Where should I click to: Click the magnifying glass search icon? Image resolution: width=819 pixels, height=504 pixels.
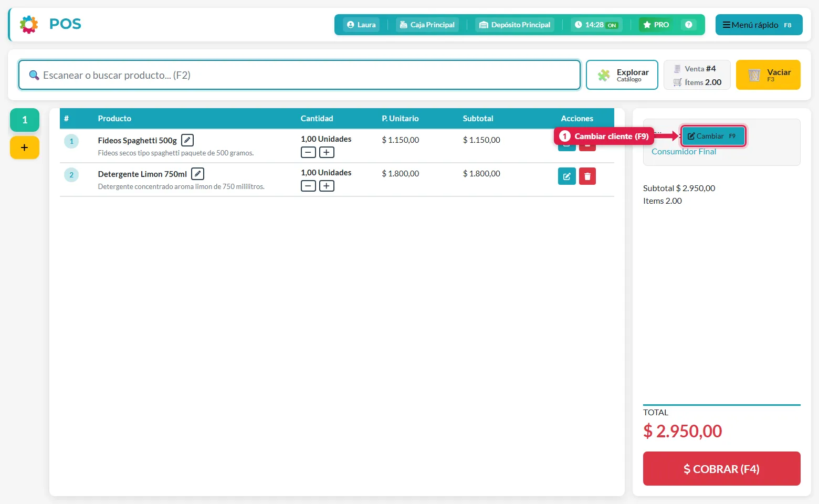pos(34,75)
